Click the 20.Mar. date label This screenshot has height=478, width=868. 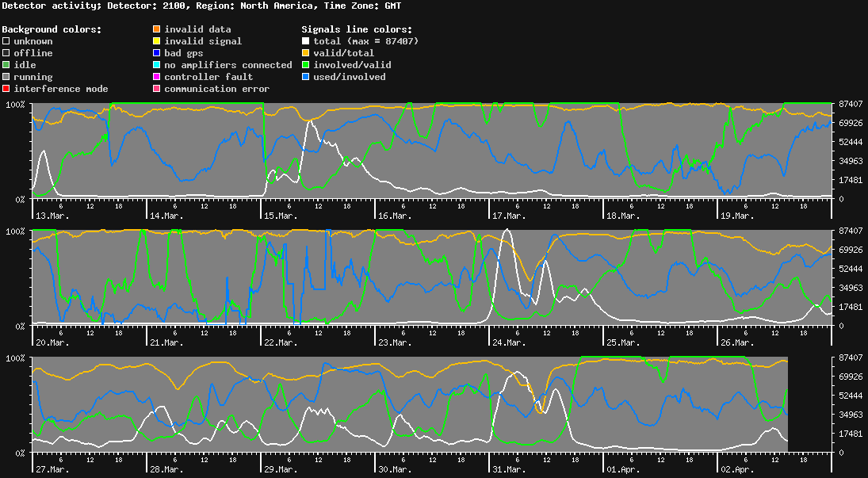52,342
